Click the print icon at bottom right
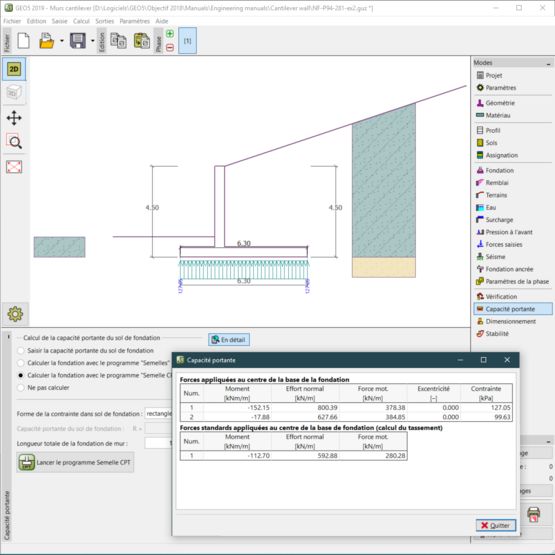The width and height of the screenshot is (555, 555). pyautogui.click(x=534, y=515)
